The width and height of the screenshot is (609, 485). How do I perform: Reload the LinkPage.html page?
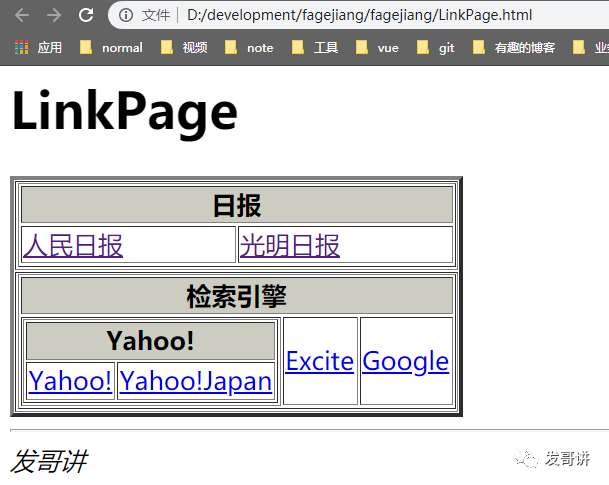[x=86, y=16]
